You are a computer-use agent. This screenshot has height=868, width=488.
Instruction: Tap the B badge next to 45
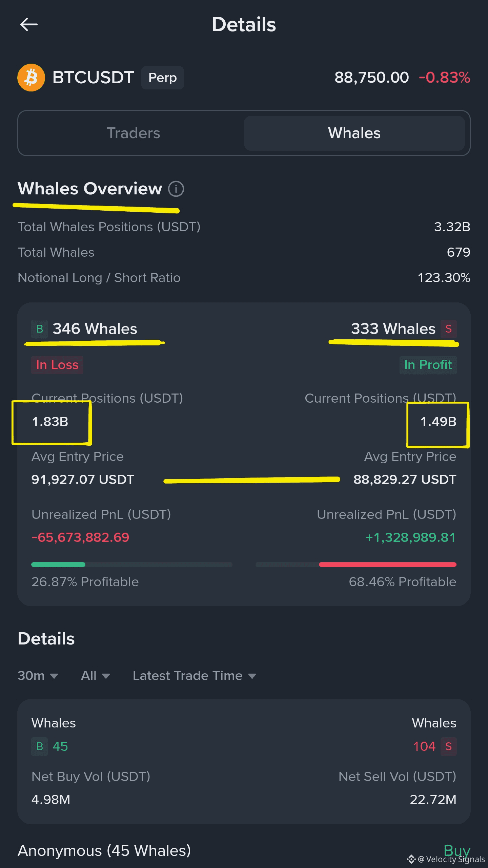(40, 746)
